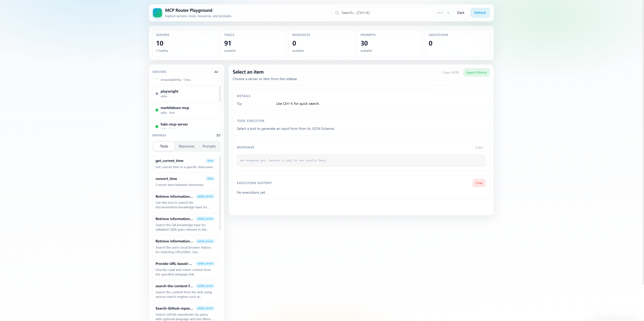
Task: Click the Refresh button
Action: [480, 13]
